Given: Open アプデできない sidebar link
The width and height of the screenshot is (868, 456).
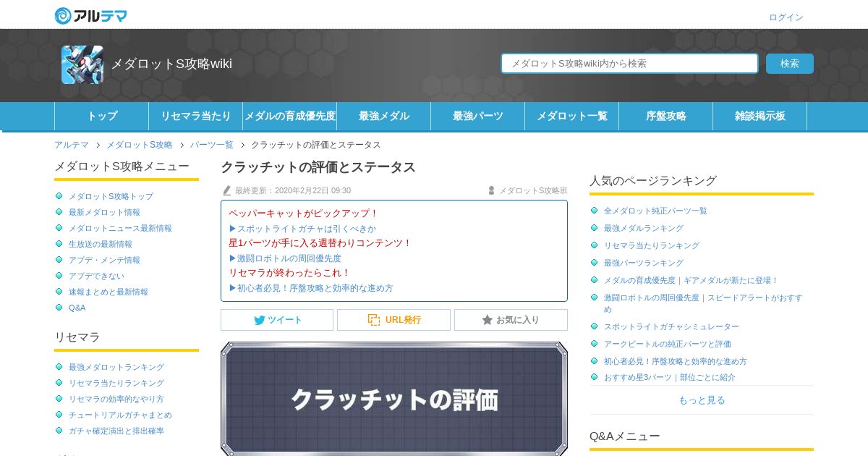Looking at the screenshot, I should point(96,276).
